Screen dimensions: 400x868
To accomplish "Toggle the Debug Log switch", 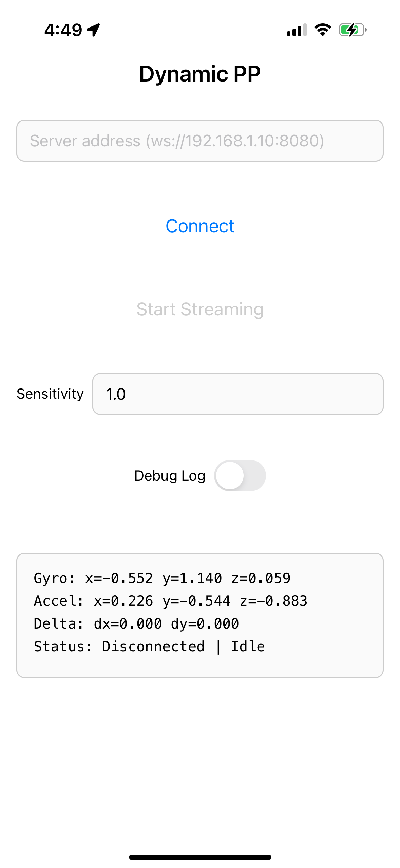I will pyautogui.click(x=240, y=475).
